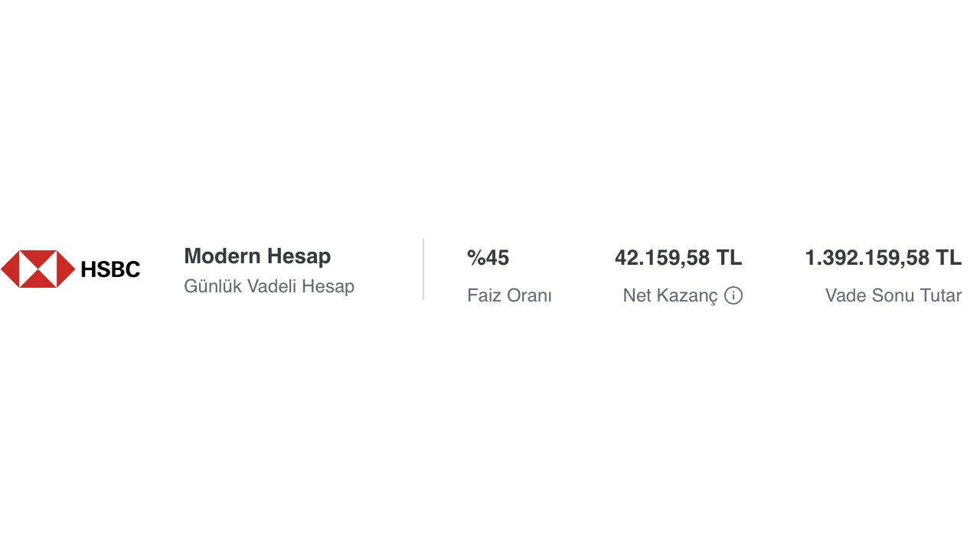This screenshot has height=551, width=980.
Task: Click right red triangle of HSBC logo
Action: [67, 269]
